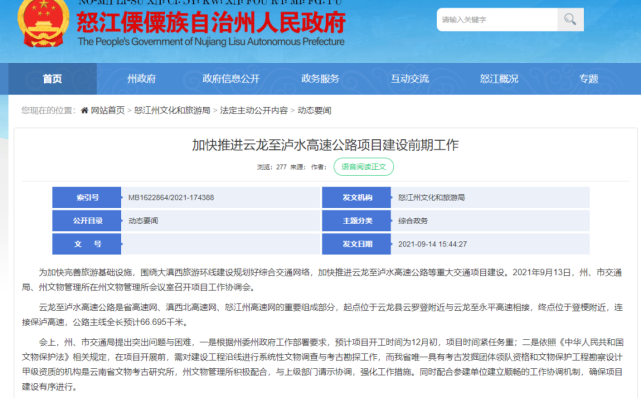Screen dimensions: 641x398
Task: Focus the keyword search input field
Action: pyautogui.click(x=497, y=20)
